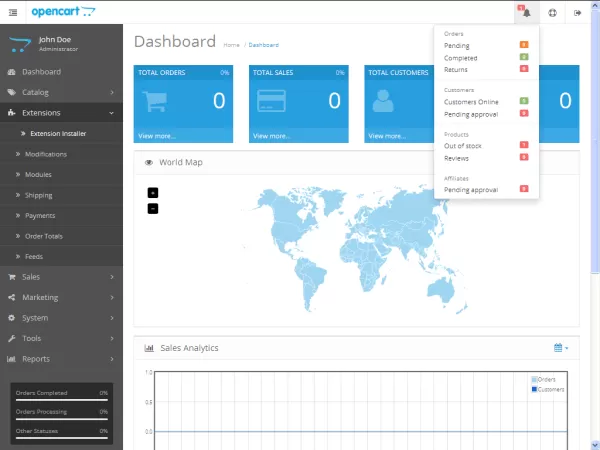The height and width of the screenshot is (450, 600).
Task: Open the Sales Analytics calendar dropdown
Action: pyautogui.click(x=560, y=348)
